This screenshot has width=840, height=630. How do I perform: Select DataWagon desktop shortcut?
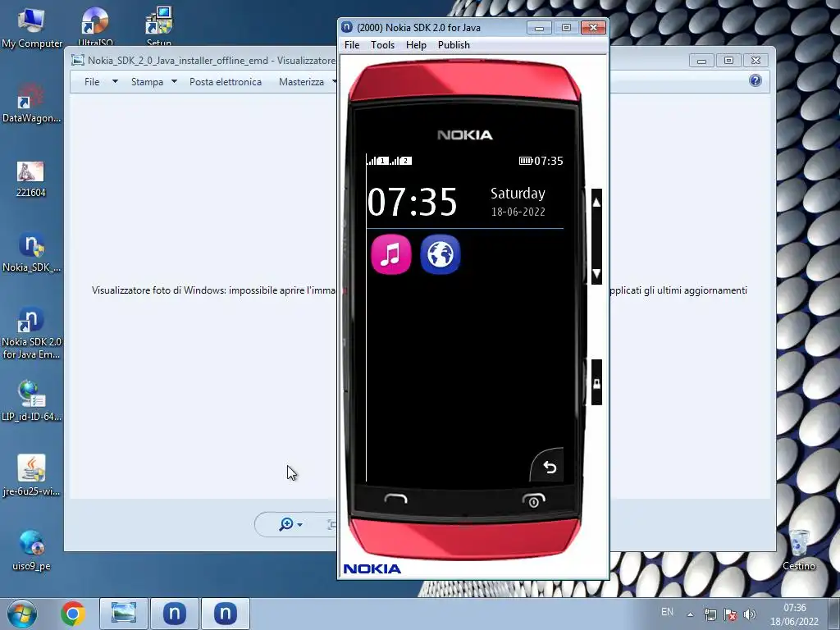31,103
